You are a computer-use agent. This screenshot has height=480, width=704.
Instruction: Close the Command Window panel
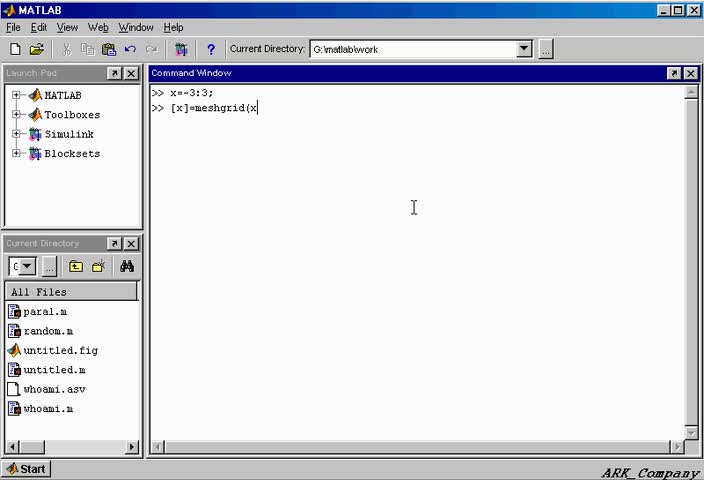click(691, 73)
